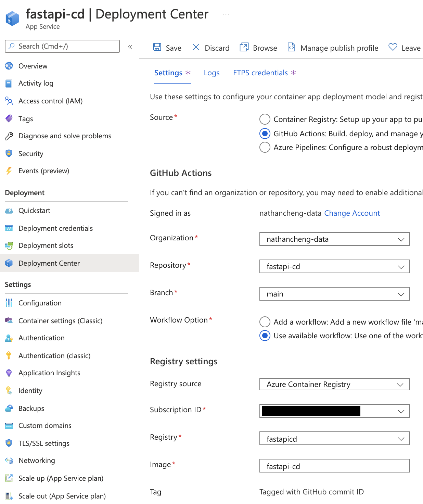
Task: Open the Registry source dropdown
Action: tap(334, 384)
